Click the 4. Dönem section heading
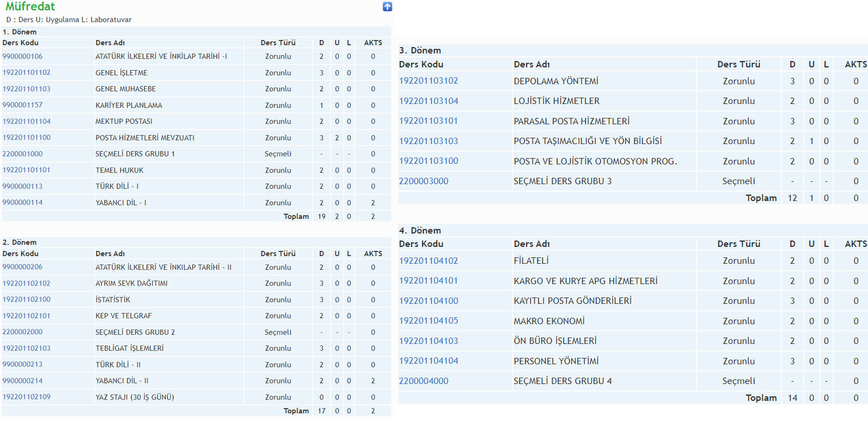The width and height of the screenshot is (868, 434). click(420, 231)
